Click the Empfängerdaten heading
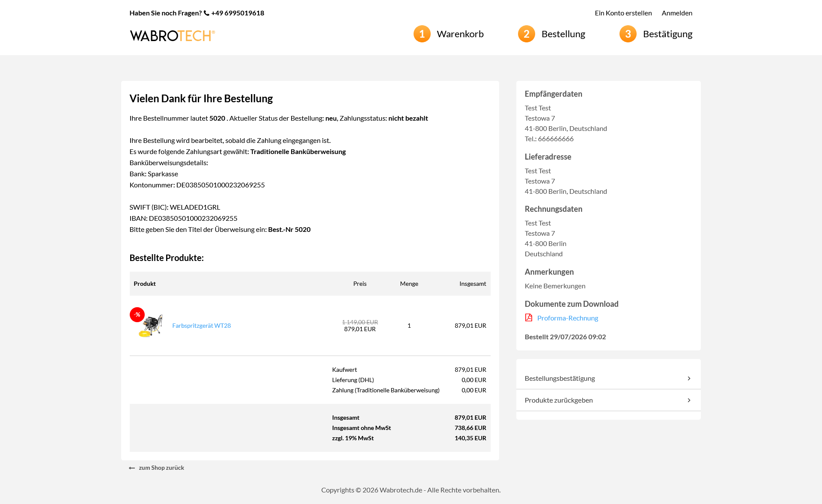 click(x=553, y=94)
